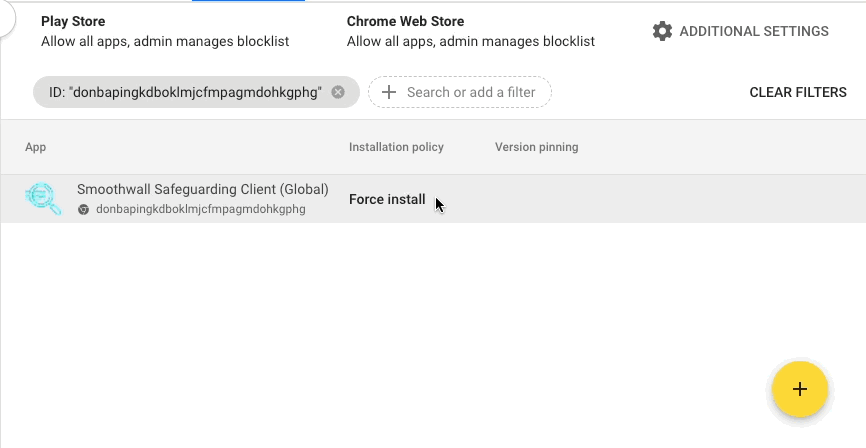866x448 pixels.
Task: Click the plus icon in the filter field
Action: click(389, 92)
